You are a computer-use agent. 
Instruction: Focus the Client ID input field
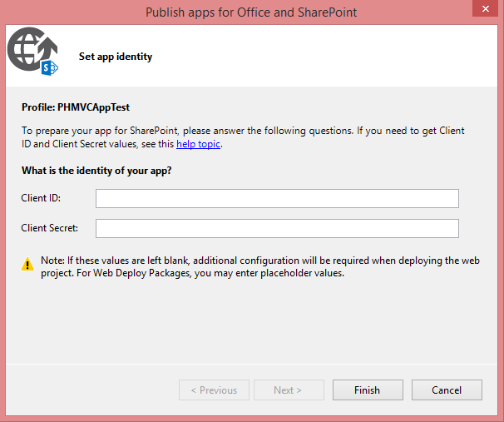(x=277, y=198)
